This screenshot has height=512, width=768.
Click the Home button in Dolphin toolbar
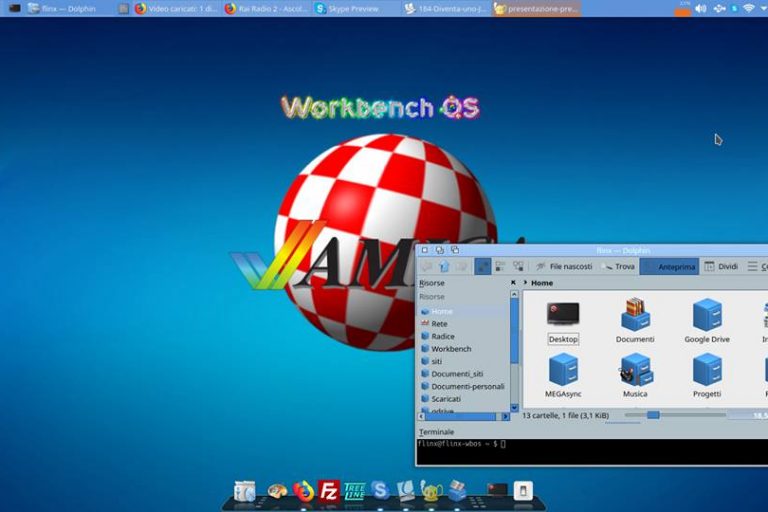pyautogui.click(x=444, y=267)
